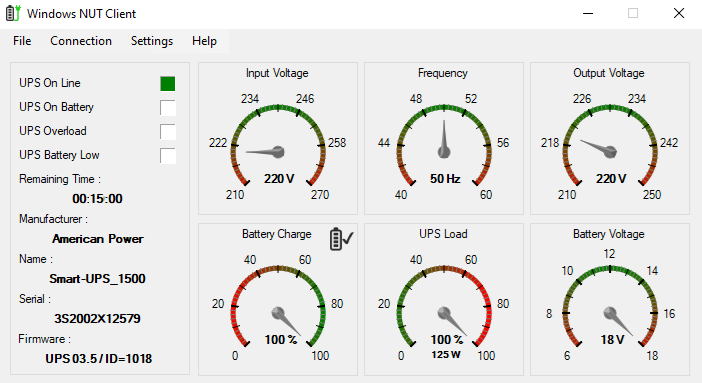Click the manufacturer value American Power
The width and height of the screenshot is (702, 383).
98,239
